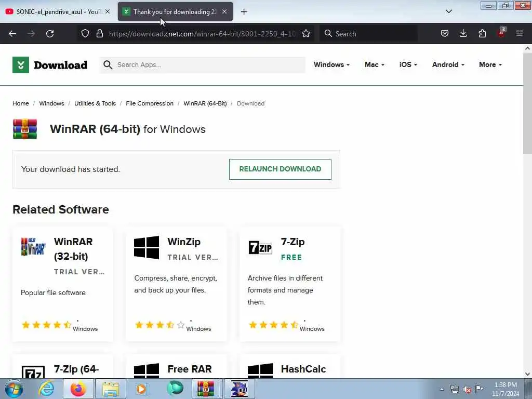Open the tracking protection shield icon
The image size is (532, 399).
[85, 33]
